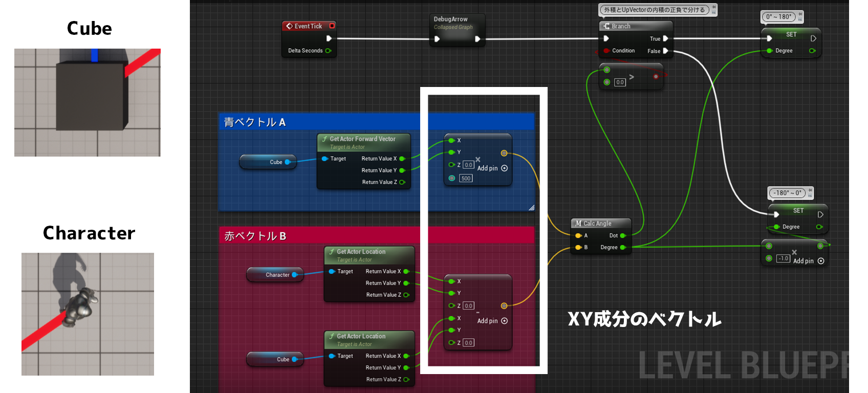Click the Branch node True exec pin
The height and width of the screenshot is (393, 868).
[665, 38]
